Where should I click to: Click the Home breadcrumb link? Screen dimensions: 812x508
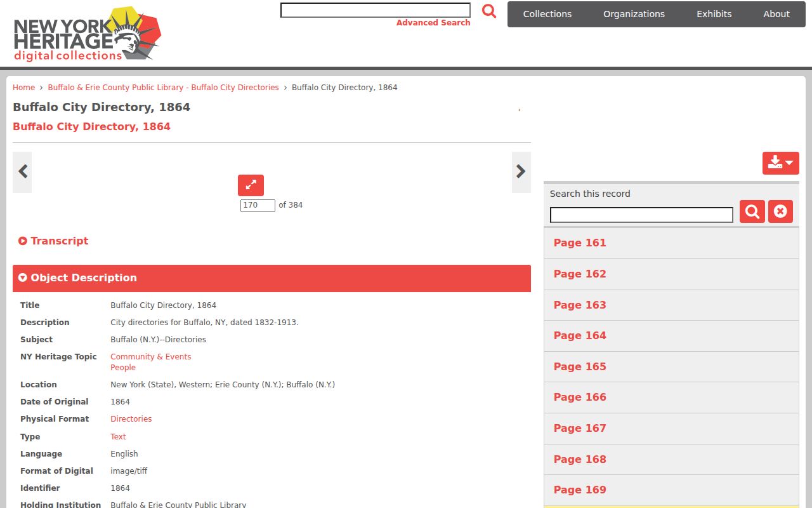pos(23,88)
